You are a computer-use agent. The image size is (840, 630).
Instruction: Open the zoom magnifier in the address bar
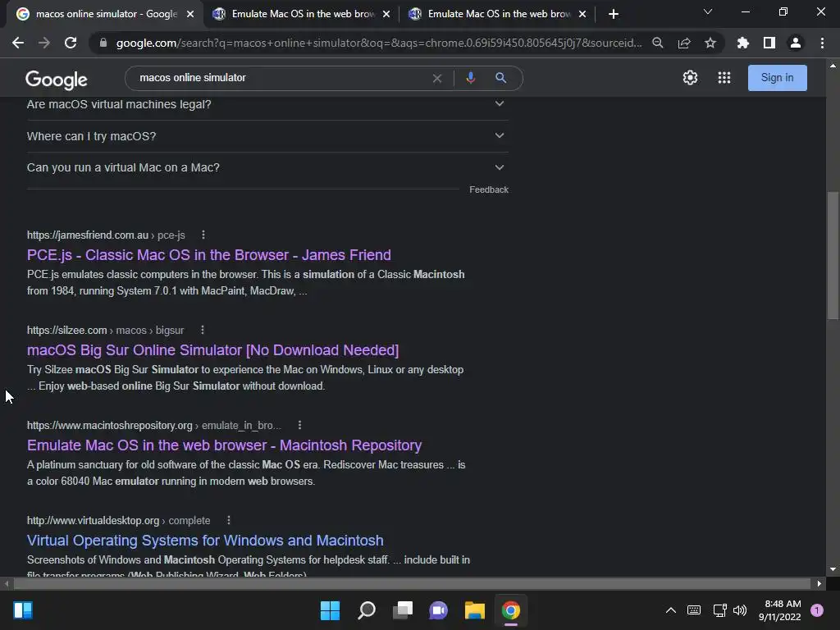point(657,43)
